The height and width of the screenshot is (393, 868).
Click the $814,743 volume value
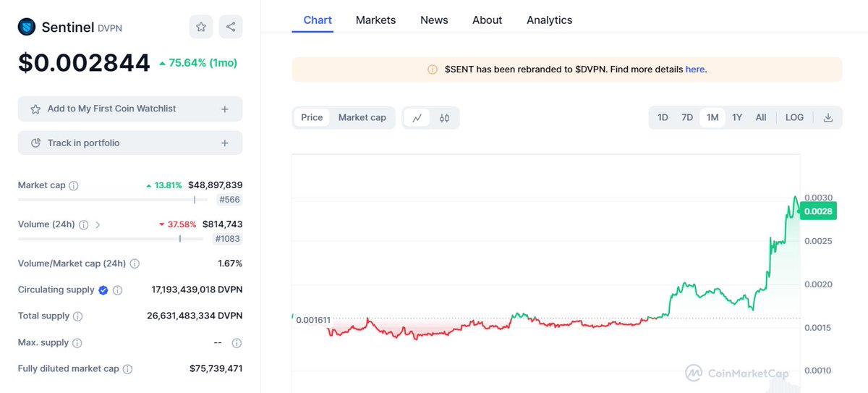(222, 224)
